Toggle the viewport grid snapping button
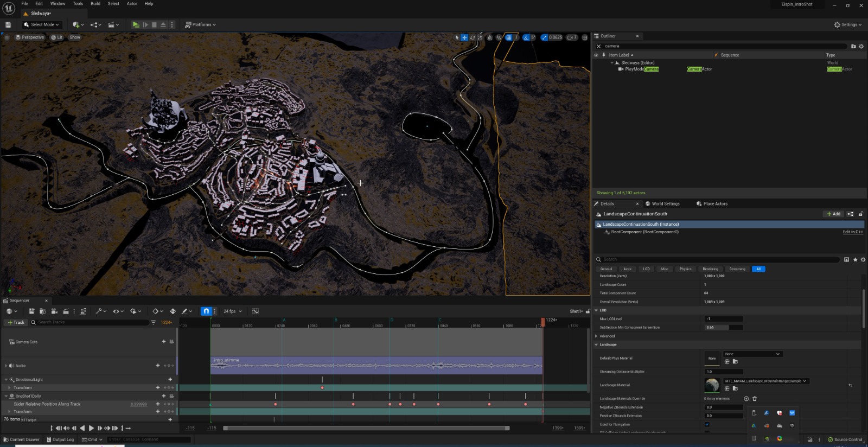 click(508, 37)
